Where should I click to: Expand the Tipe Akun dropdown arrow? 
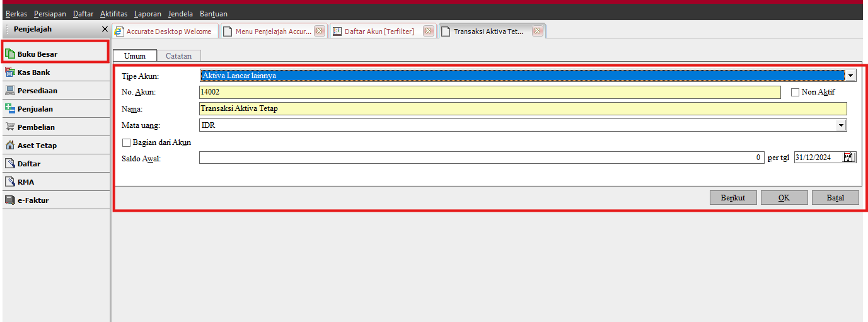(851, 76)
